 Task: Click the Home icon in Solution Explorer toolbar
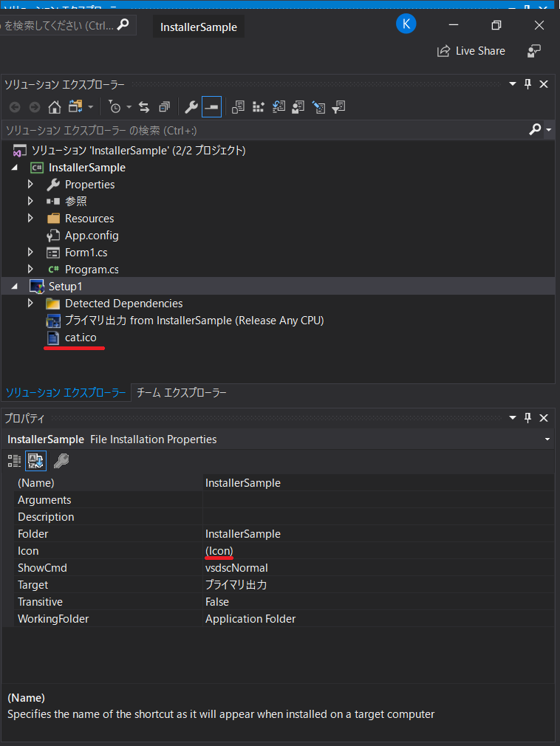tap(55, 107)
